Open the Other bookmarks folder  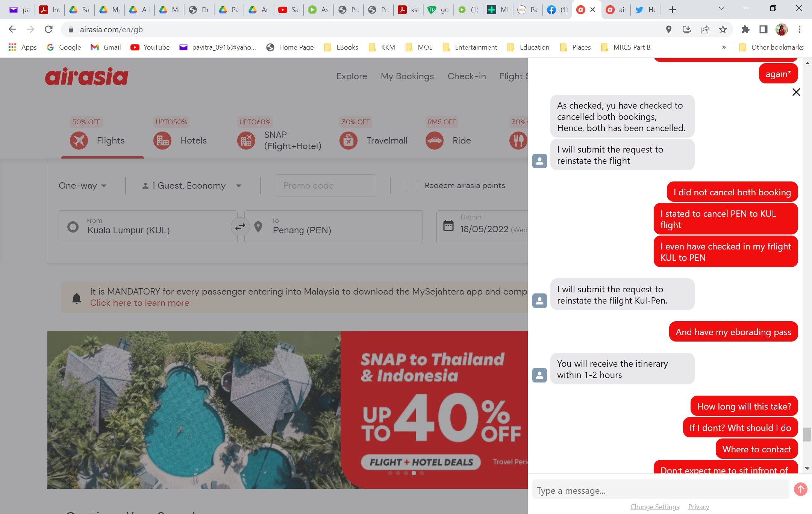pos(771,47)
